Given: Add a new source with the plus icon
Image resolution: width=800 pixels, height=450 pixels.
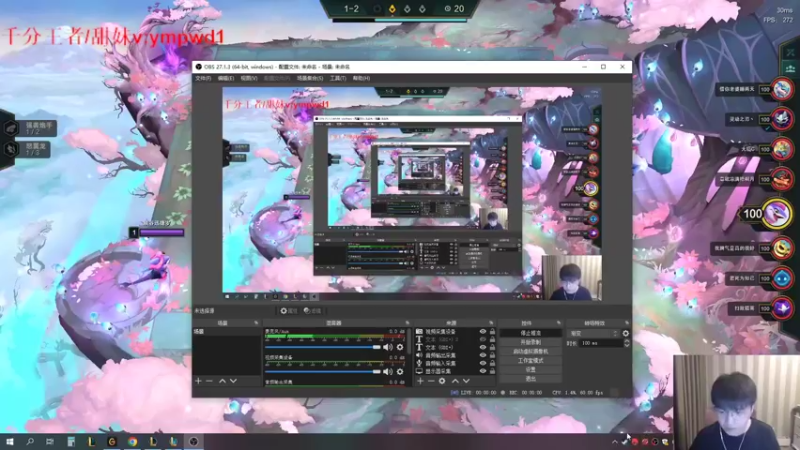Looking at the screenshot, I should point(420,381).
